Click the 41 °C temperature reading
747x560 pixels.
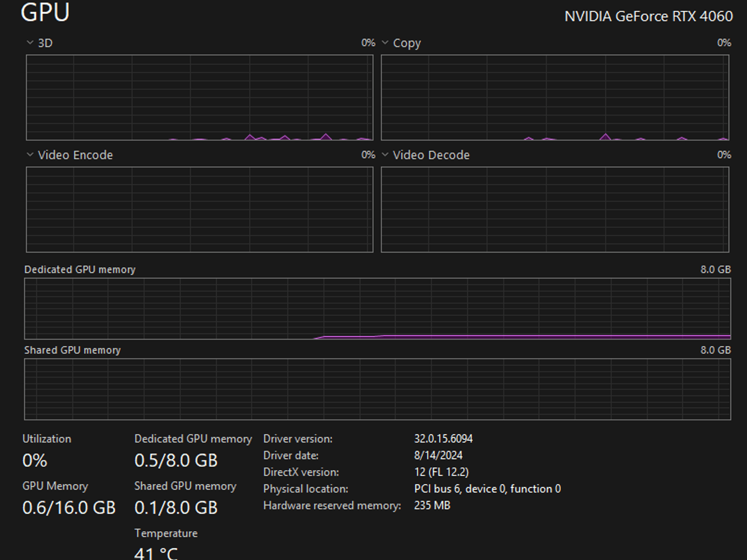point(156,553)
